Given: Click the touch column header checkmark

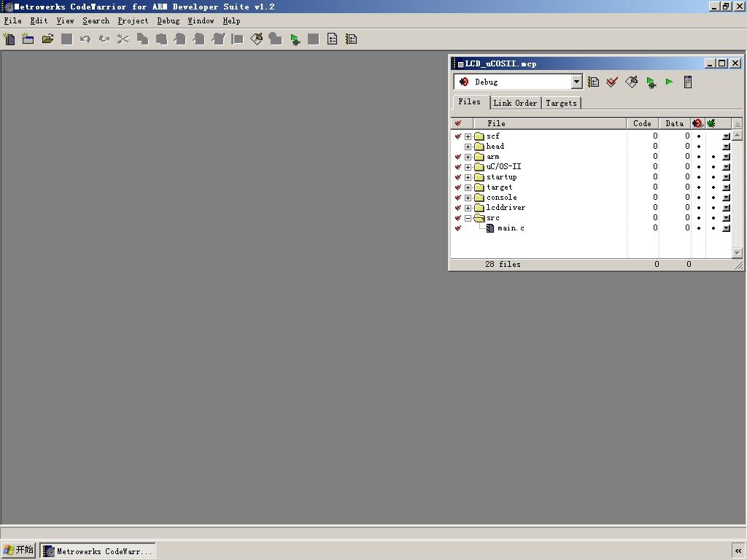Looking at the screenshot, I should 458,123.
